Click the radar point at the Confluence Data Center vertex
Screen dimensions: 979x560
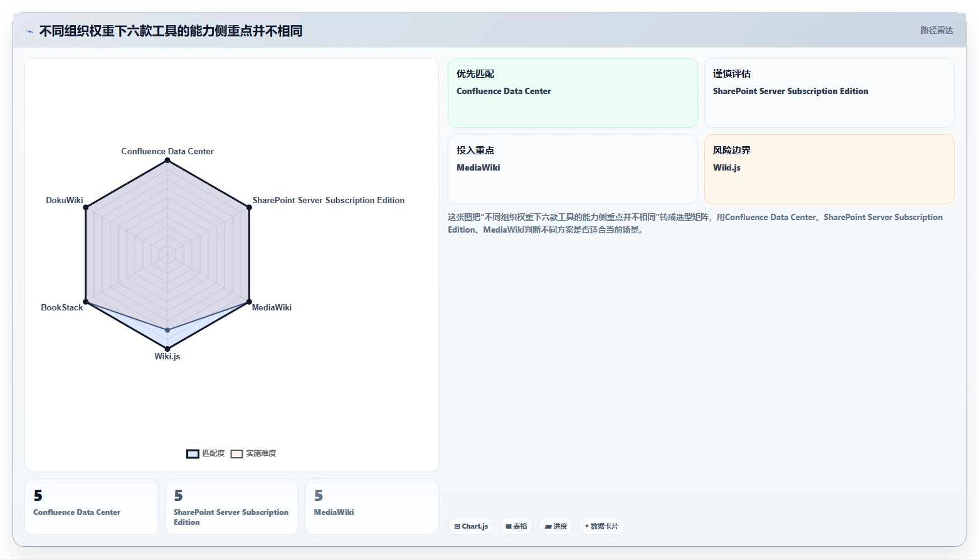[167, 161]
